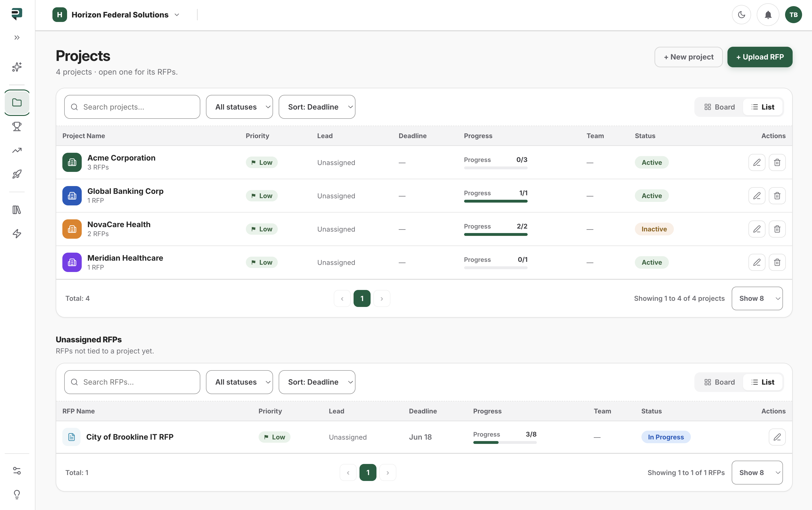Switch Unassigned RFPs to List view
This screenshot has height=510, width=812.
click(763, 382)
